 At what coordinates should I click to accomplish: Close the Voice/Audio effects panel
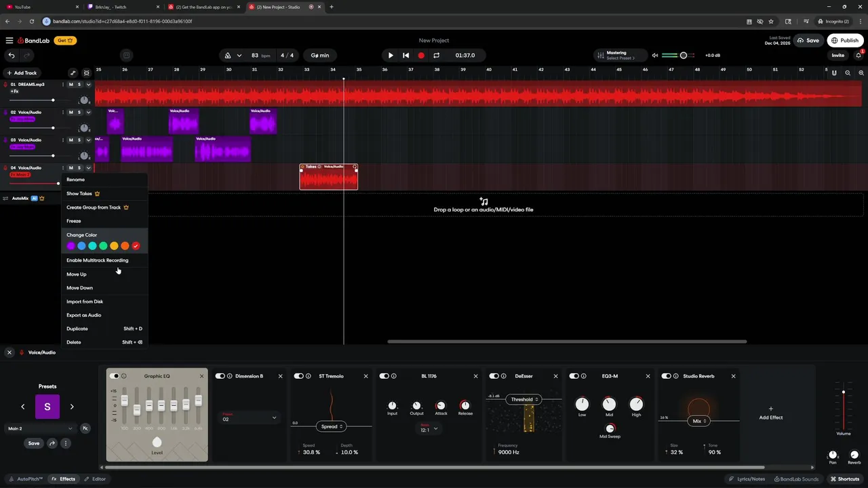coord(9,352)
